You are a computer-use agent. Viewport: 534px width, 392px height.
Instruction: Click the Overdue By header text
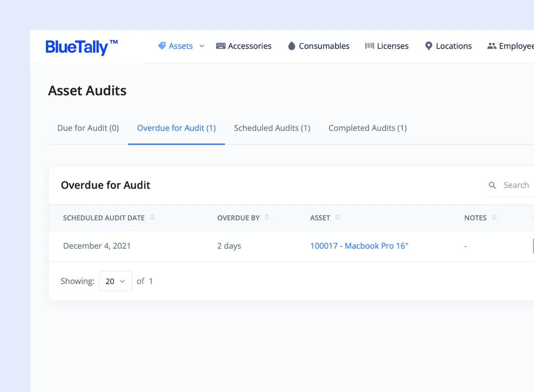(x=238, y=218)
